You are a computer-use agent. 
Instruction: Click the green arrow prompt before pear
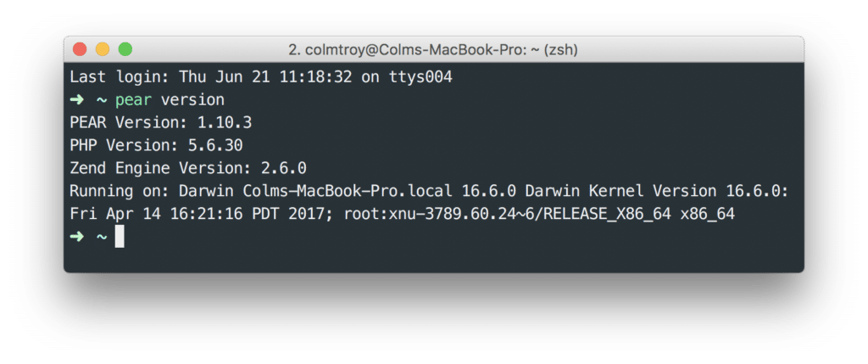76,100
